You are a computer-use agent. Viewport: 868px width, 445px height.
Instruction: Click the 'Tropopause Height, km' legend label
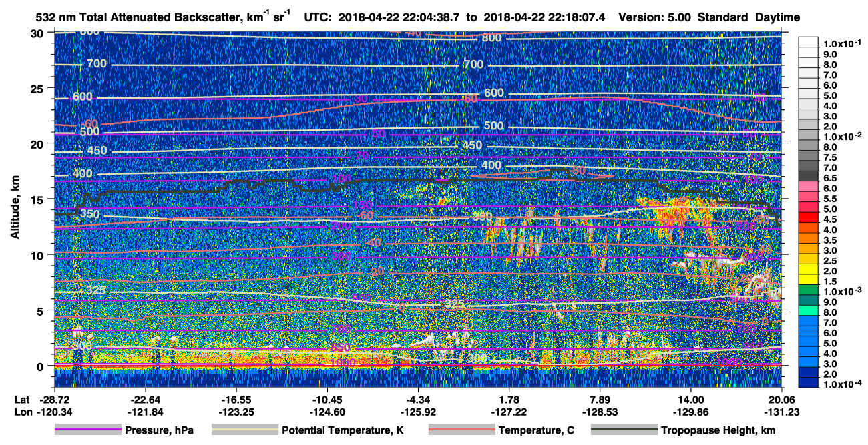(718, 430)
